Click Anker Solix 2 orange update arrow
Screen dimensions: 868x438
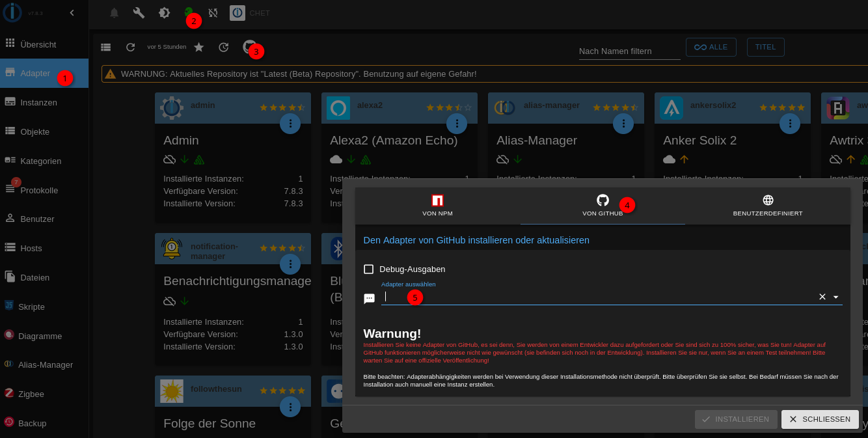684,159
